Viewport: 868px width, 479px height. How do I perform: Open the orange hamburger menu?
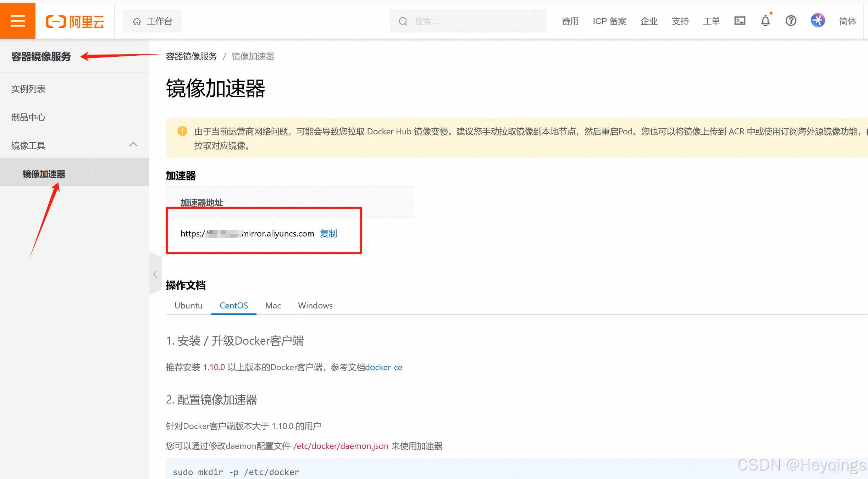[18, 21]
